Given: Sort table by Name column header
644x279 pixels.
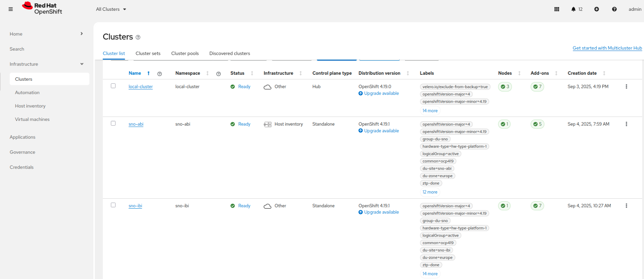Looking at the screenshot, I should pyautogui.click(x=135, y=73).
